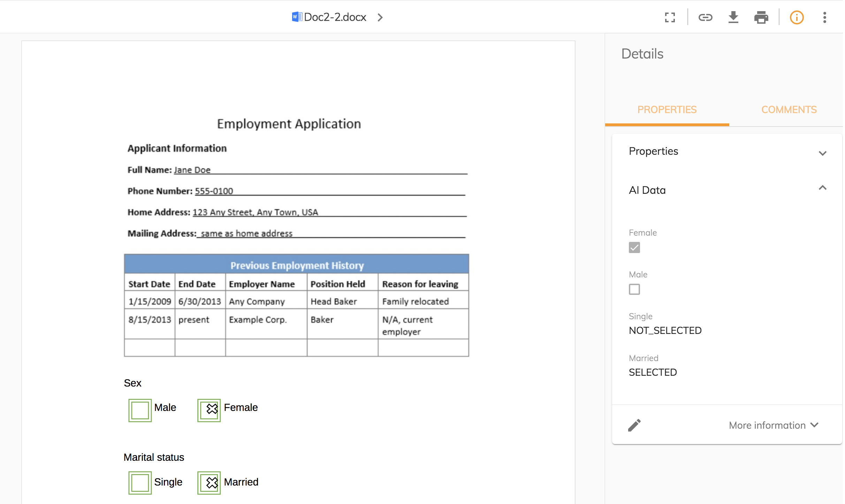Expand the Properties section
845x504 pixels.
[823, 153]
